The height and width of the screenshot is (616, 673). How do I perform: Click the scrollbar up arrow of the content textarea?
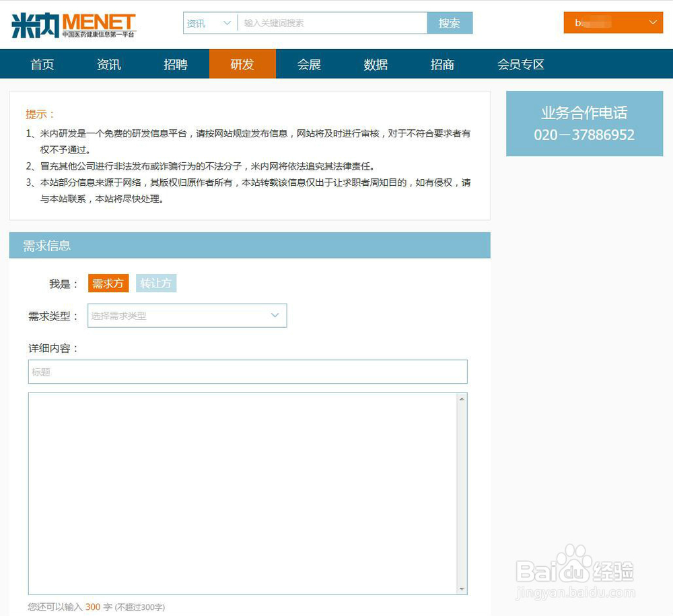click(463, 397)
